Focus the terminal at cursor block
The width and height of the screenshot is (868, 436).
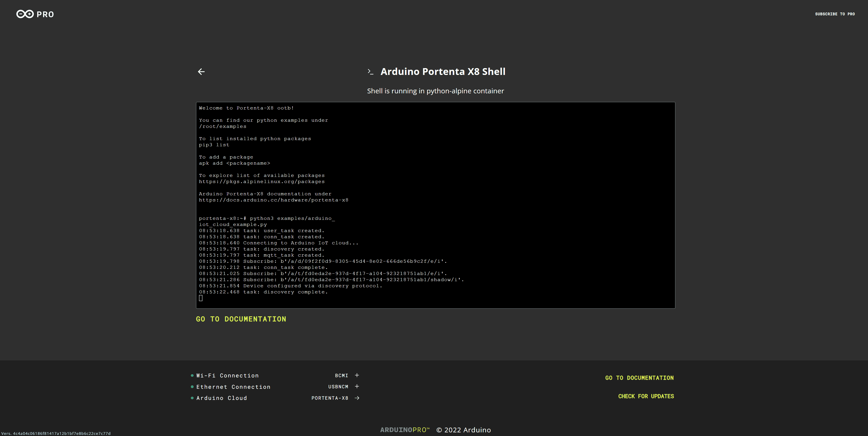(201, 298)
